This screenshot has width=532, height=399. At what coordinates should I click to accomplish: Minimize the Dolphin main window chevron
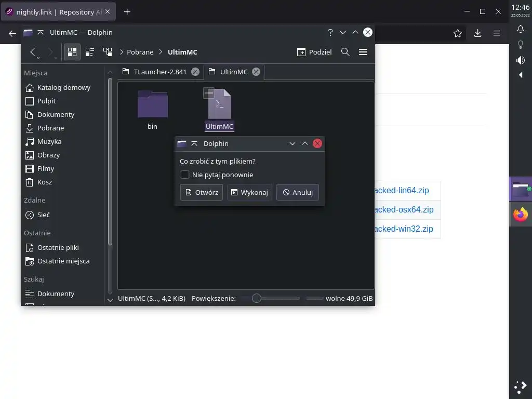(x=343, y=32)
